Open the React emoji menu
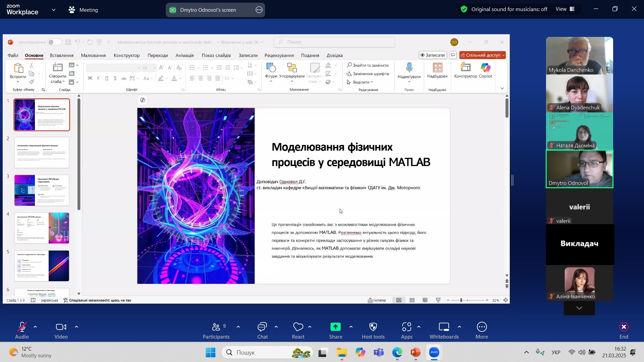Screen dimensions: 644x362 tap(298, 330)
